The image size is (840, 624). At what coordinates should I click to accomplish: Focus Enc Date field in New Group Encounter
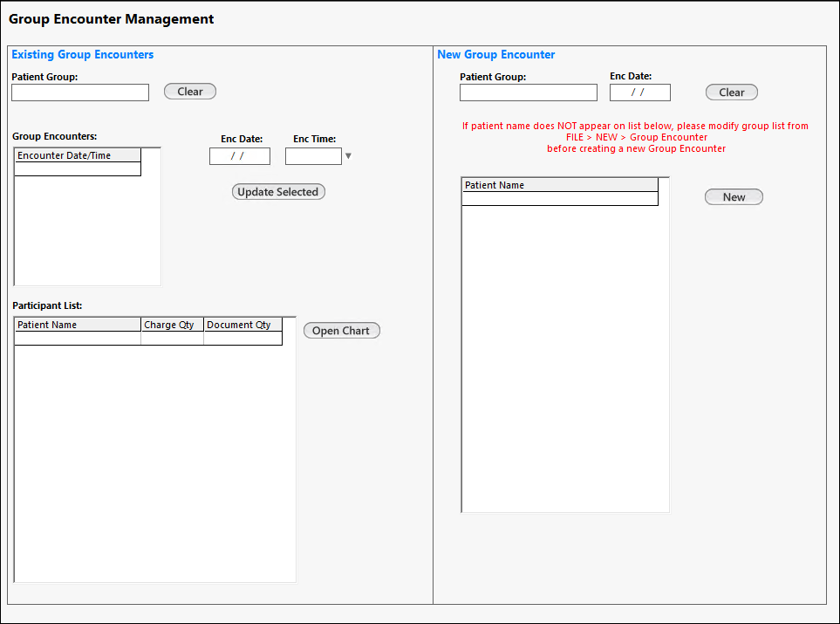[x=640, y=93]
